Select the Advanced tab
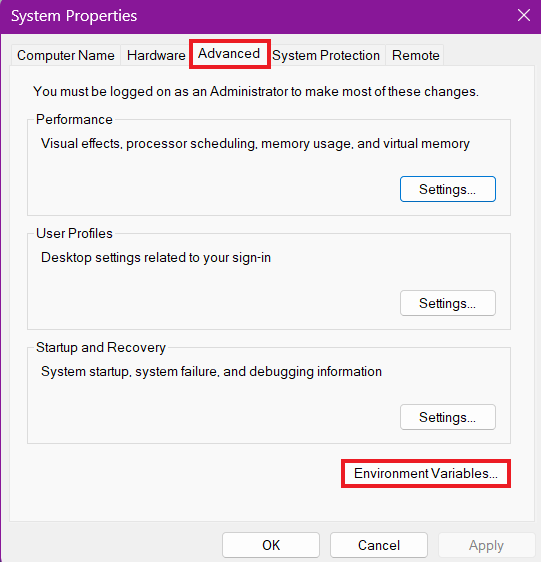This screenshot has width=541, height=562. tap(229, 54)
